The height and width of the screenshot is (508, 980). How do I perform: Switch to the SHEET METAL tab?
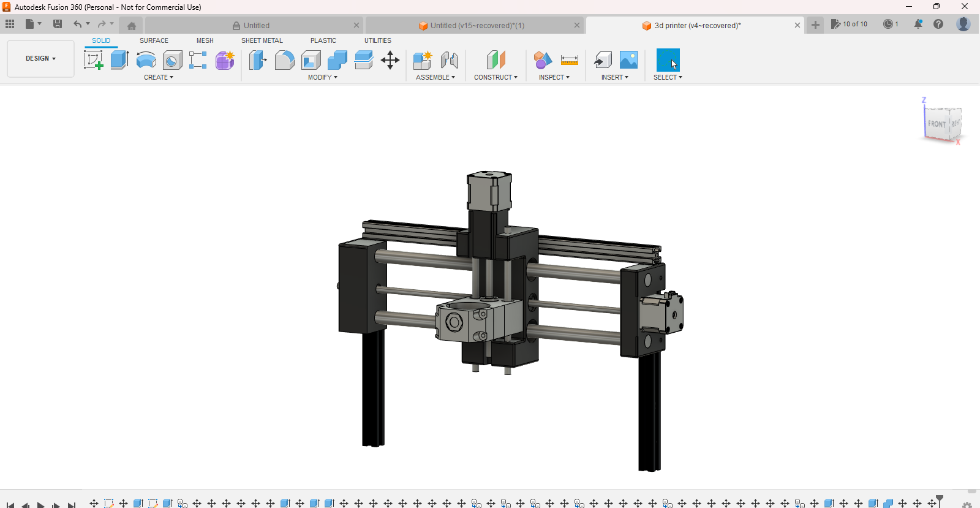point(262,40)
